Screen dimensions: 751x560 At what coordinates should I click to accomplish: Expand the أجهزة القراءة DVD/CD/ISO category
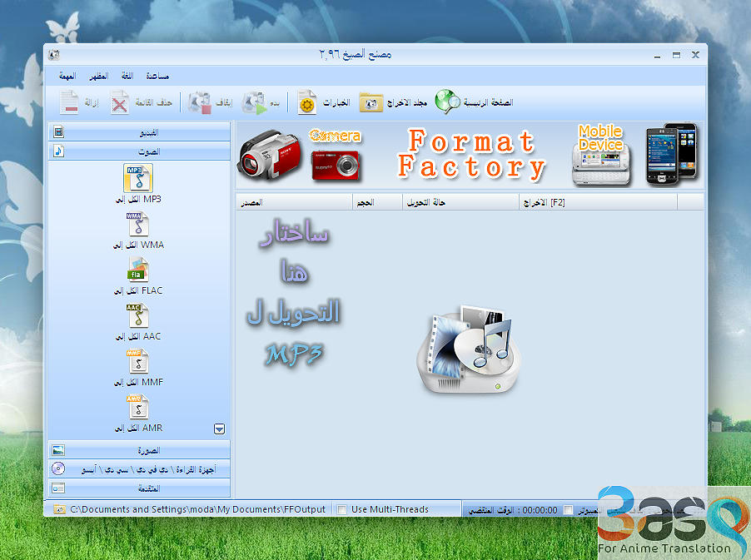click(139, 469)
